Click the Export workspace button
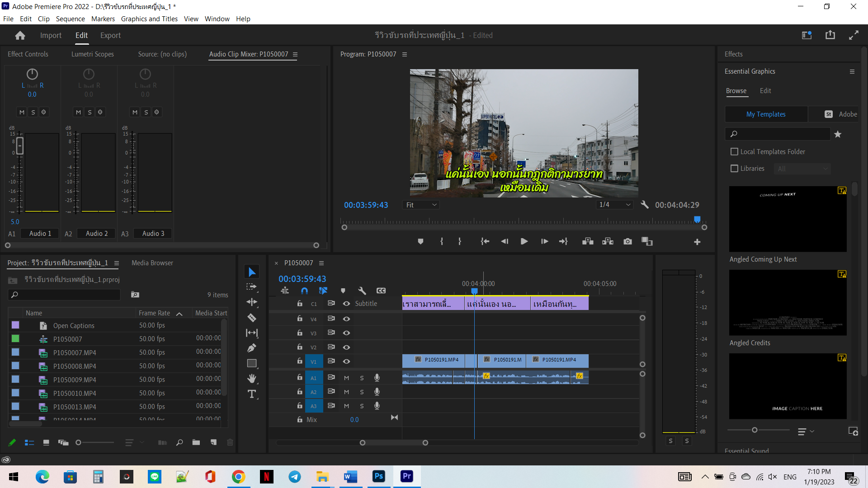Image resolution: width=868 pixels, height=488 pixels. point(110,35)
